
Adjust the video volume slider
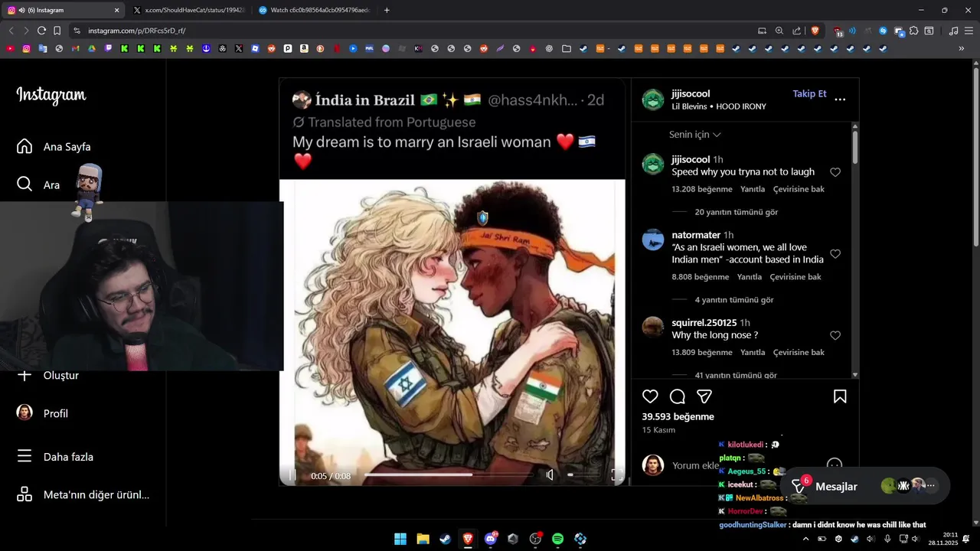(583, 475)
